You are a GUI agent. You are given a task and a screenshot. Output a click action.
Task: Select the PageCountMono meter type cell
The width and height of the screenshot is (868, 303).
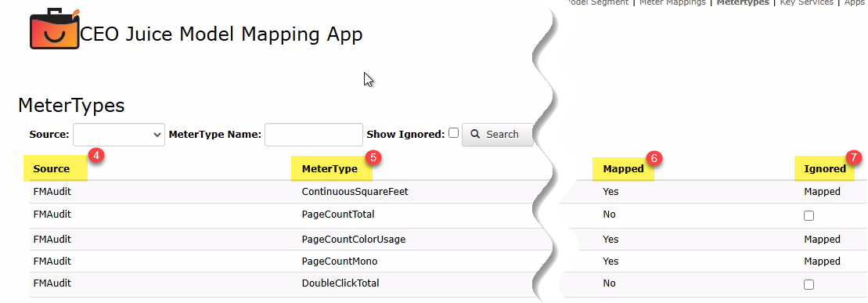point(340,261)
